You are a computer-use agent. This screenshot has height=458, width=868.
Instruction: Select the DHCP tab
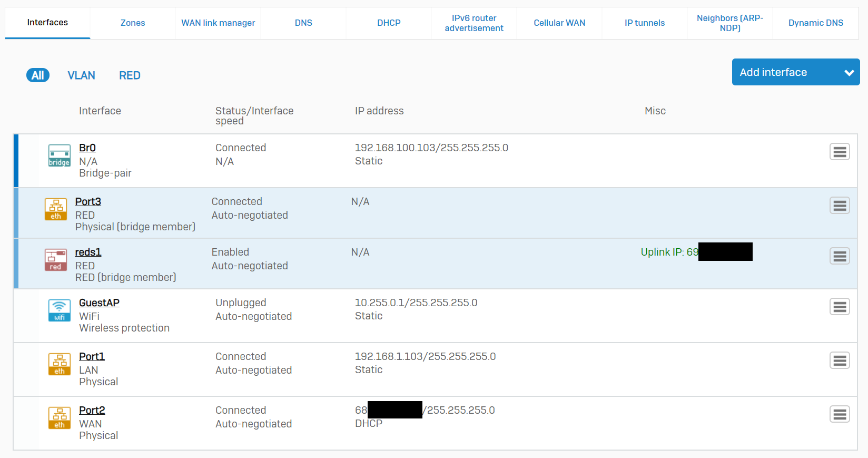(x=389, y=23)
